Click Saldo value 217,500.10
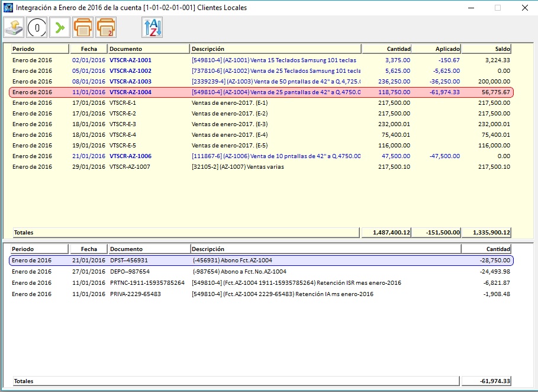Viewport: 538px width, 392px height. (x=494, y=166)
